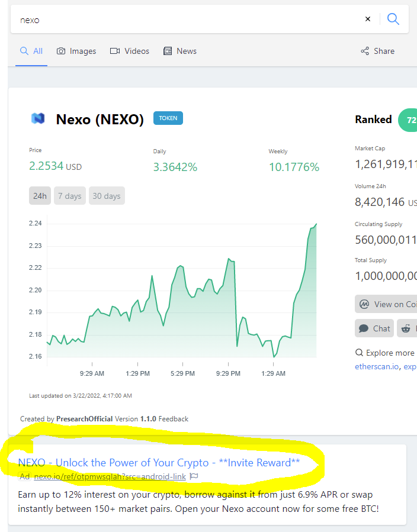Click the Daily change 3.3642%

(175, 167)
